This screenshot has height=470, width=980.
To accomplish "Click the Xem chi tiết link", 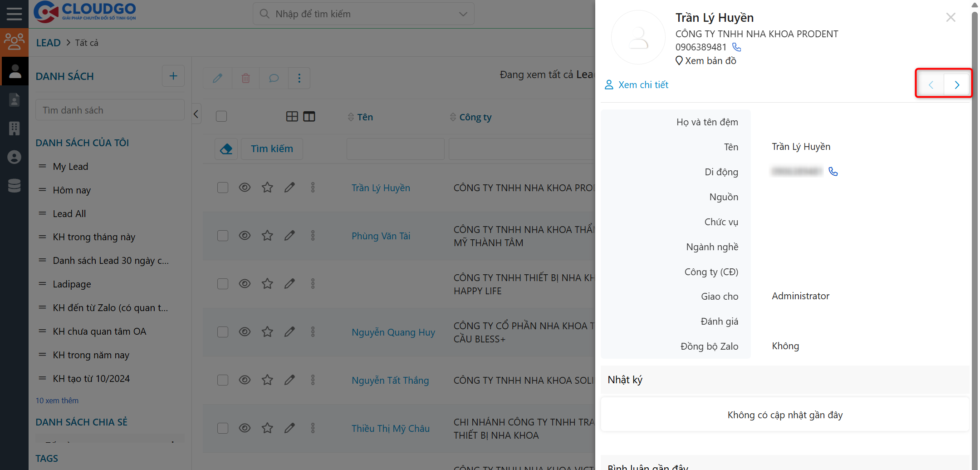I will pos(643,85).
